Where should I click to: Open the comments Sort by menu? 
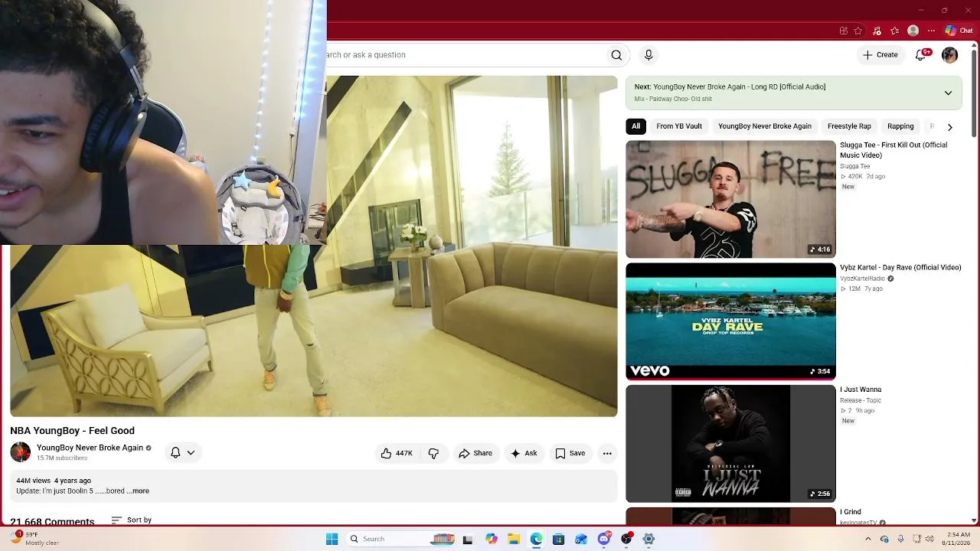(x=131, y=520)
